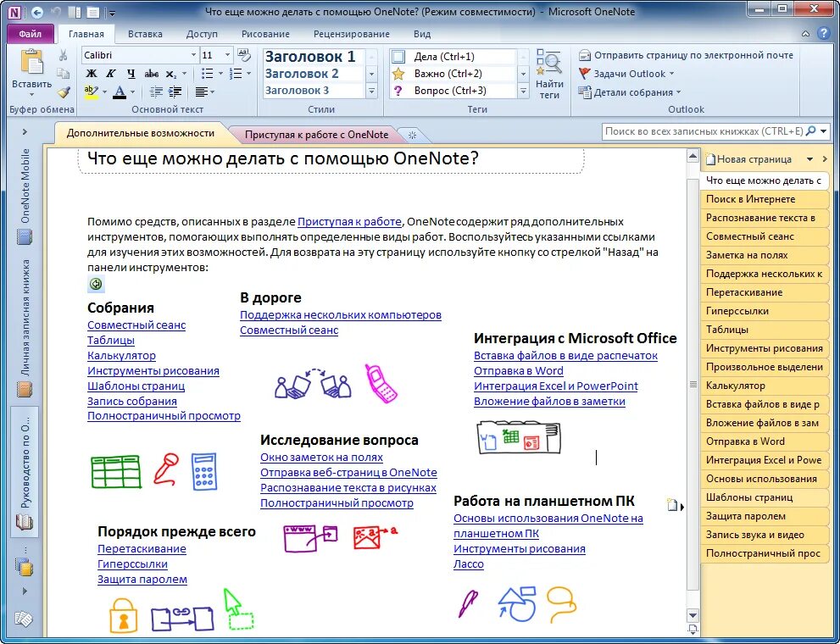Click the subscript formatting icon

pos(170,74)
